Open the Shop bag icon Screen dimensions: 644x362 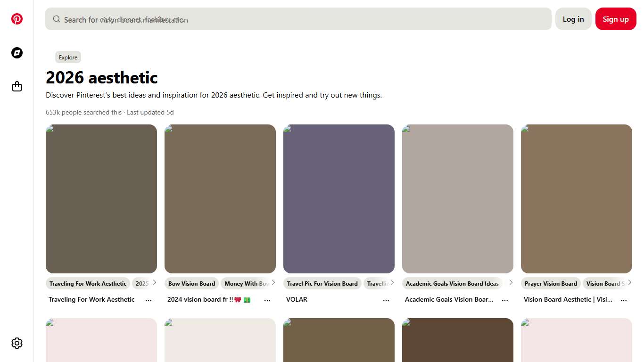(x=17, y=87)
